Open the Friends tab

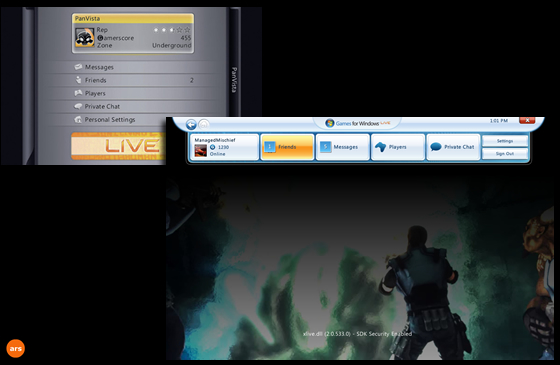(288, 147)
